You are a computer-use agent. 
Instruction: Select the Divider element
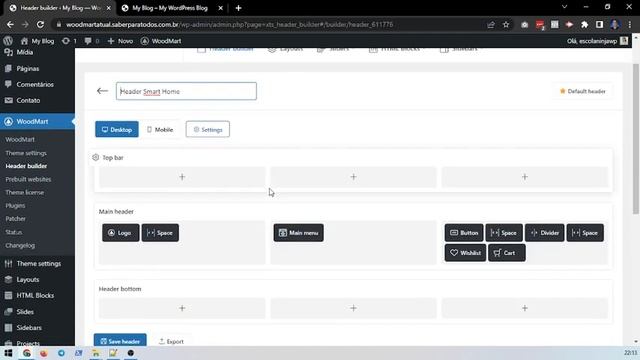tap(544, 233)
